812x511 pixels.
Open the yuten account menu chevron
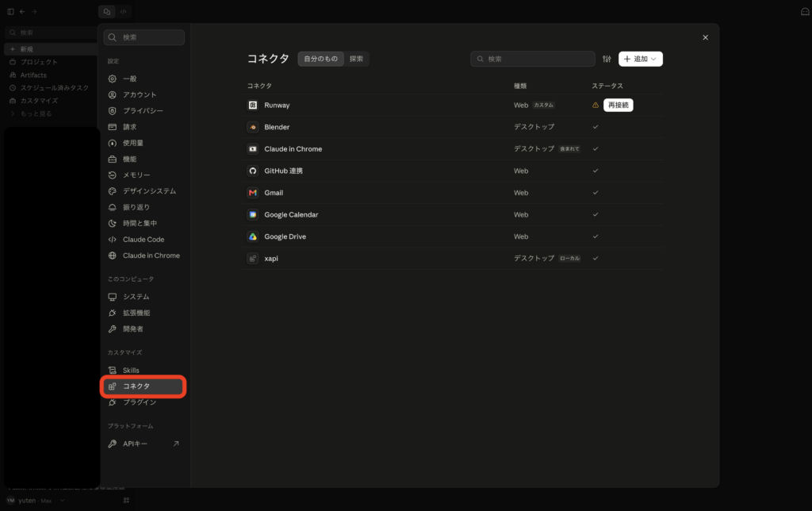click(62, 501)
